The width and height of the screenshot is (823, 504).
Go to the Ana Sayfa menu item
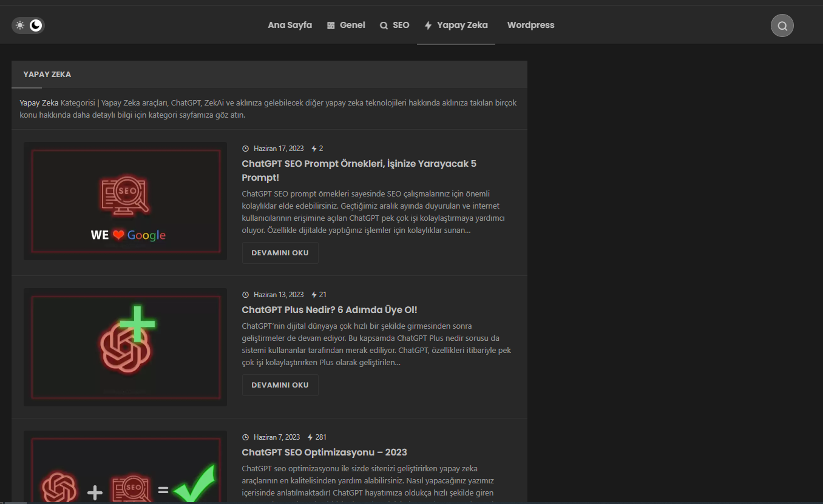click(x=290, y=25)
